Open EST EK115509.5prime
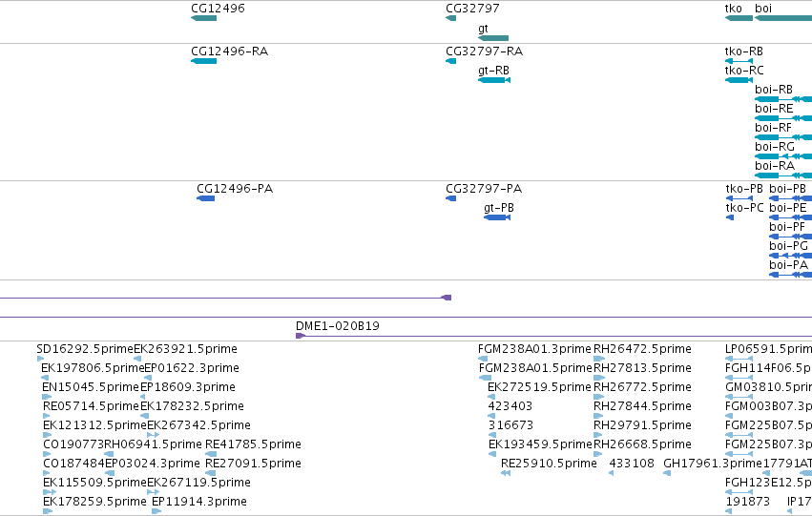 94,484
